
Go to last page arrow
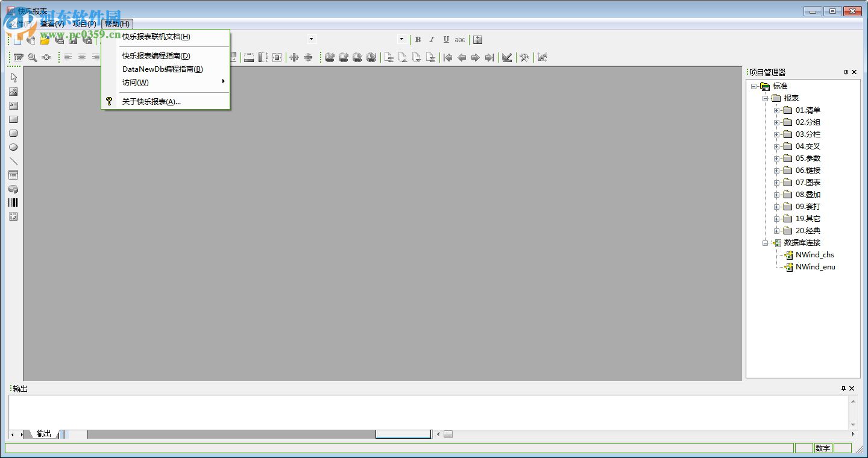click(x=489, y=57)
